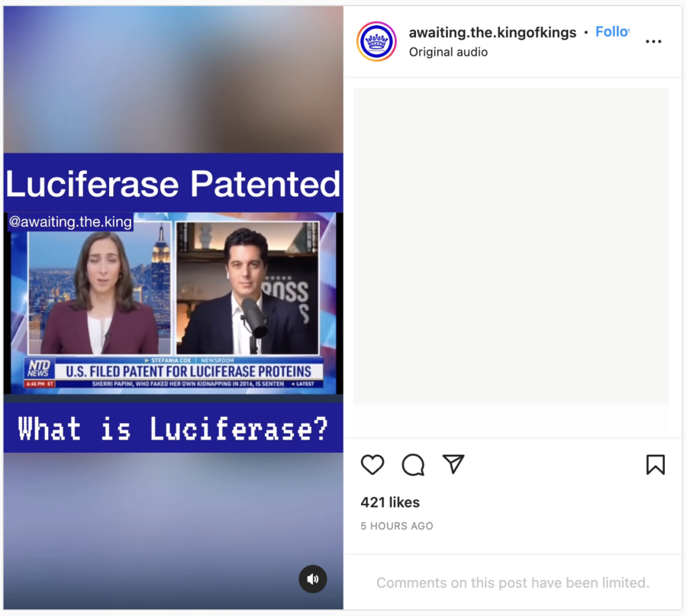Open three-dot more options menu
The height and width of the screenshot is (616, 687).
[x=653, y=42]
